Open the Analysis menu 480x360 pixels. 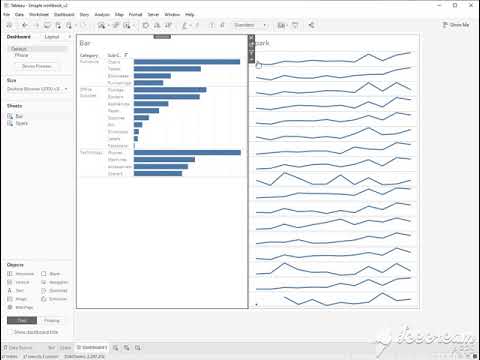102,15
